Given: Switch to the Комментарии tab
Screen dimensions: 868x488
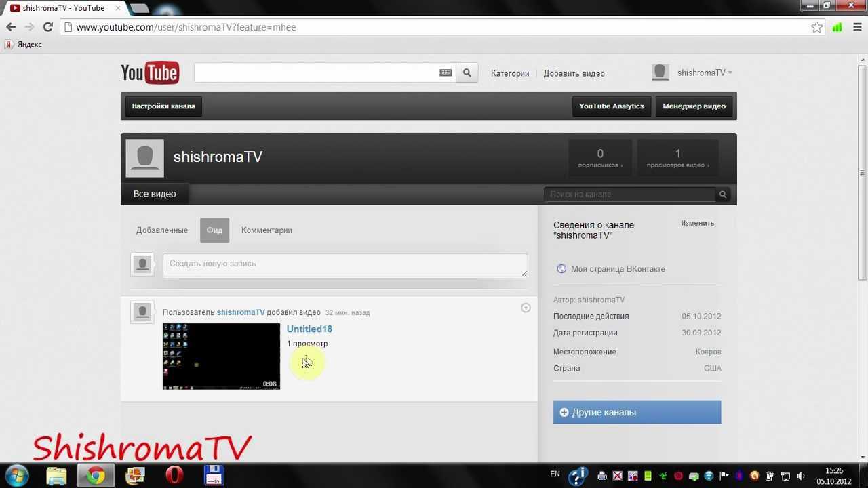Looking at the screenshot, I should pyautogui.click(x=267, y=230).
